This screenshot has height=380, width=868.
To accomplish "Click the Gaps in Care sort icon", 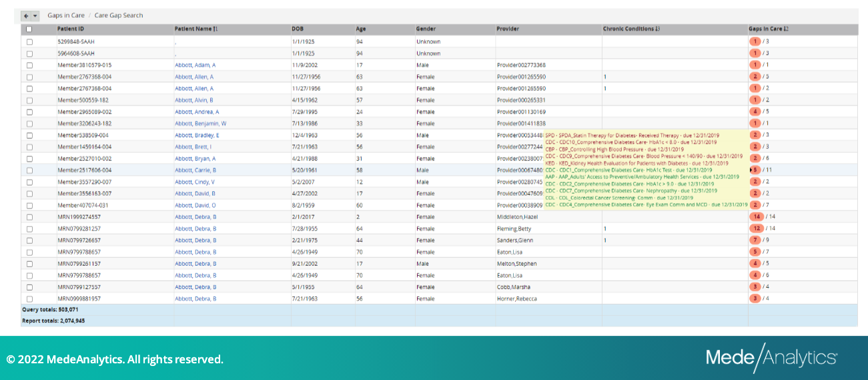I will tap(786, 29).
